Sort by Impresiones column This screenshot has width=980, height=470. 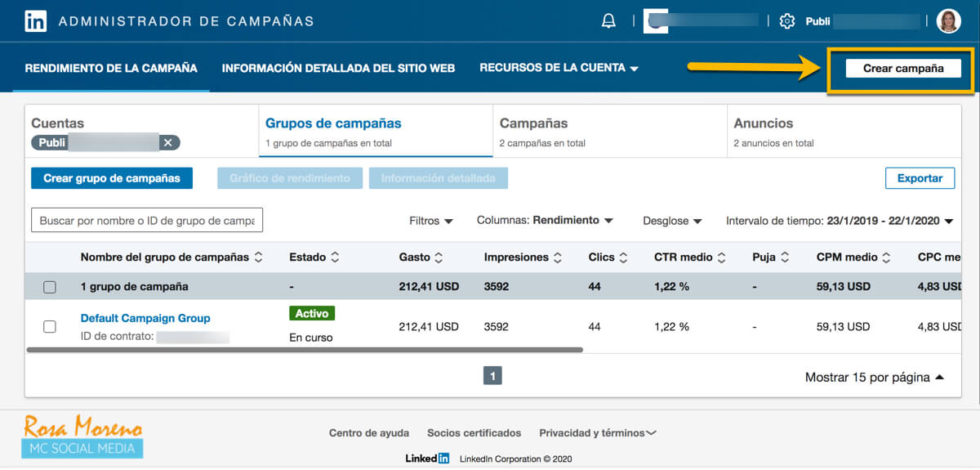(x=558, y=257)
